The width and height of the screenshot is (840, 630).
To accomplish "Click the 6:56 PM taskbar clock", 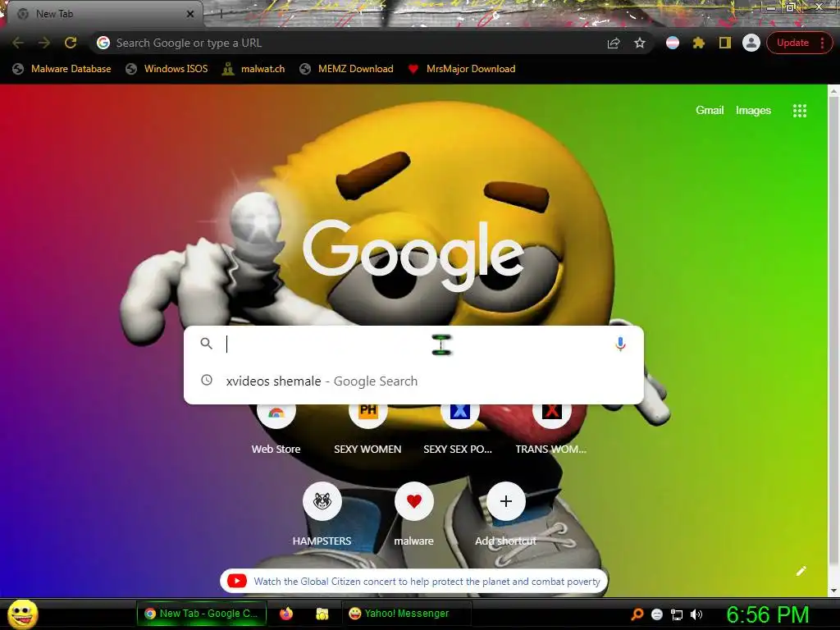I will pos(767,614).
